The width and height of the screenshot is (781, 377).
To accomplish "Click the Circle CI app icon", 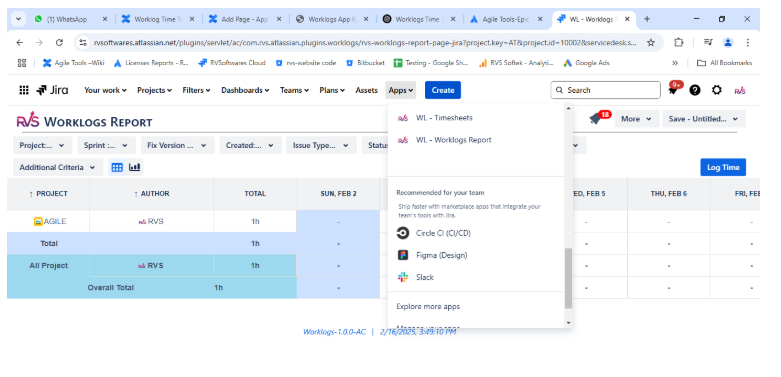I will click(x=403, y=233).
